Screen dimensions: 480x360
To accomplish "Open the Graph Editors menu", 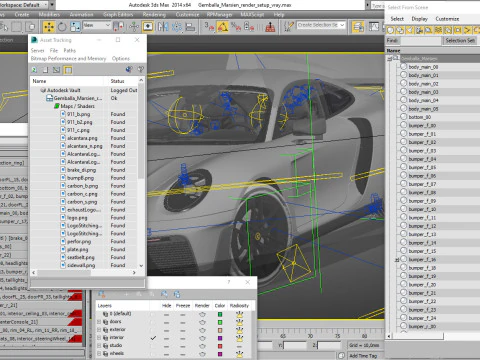I will 118,15.
